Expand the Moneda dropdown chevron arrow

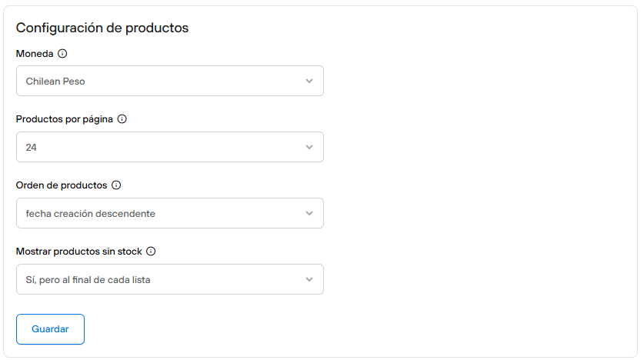point(309,81)
